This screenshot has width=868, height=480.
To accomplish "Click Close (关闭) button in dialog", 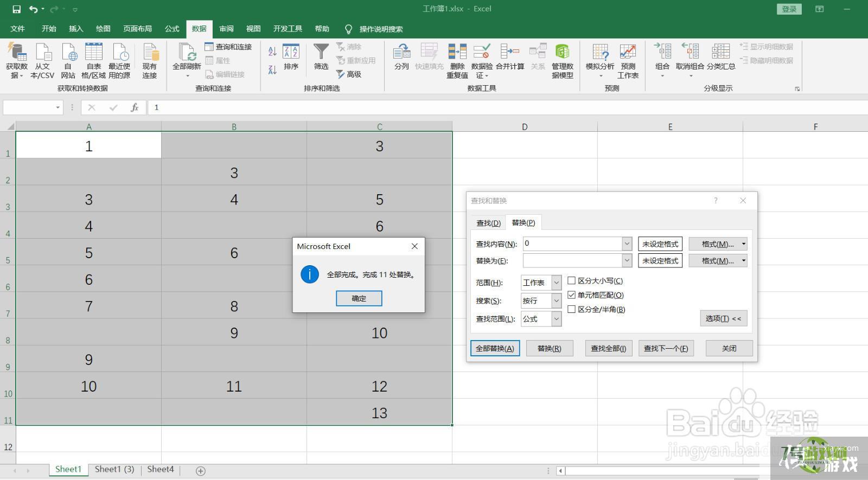I will tap(729, 348).
